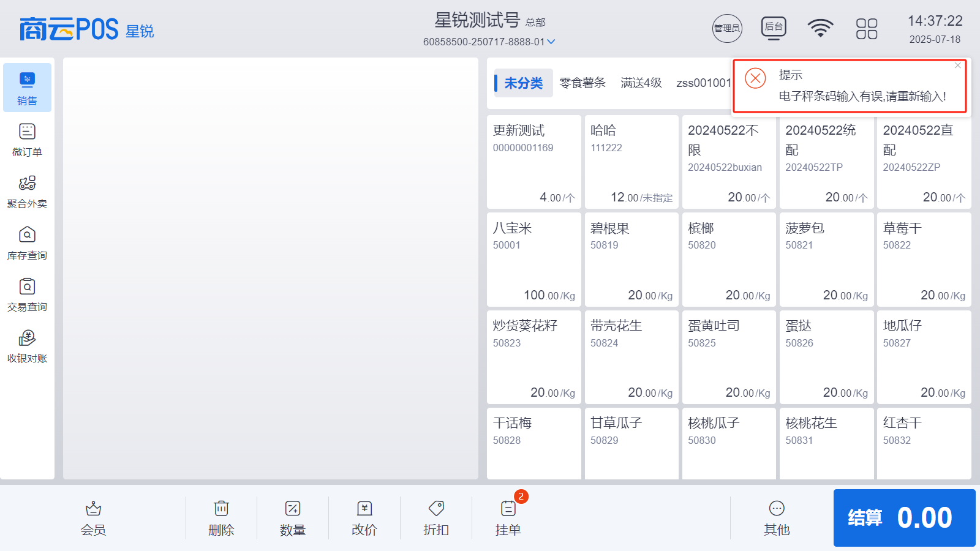
Task: Select 核桃瓜子 product card
Action: [729, 443]
